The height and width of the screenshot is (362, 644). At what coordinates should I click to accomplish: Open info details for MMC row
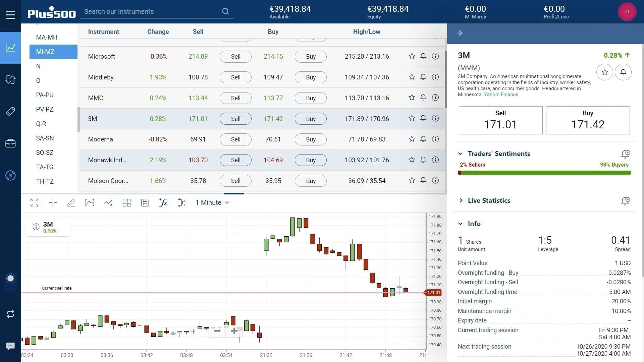435,98
